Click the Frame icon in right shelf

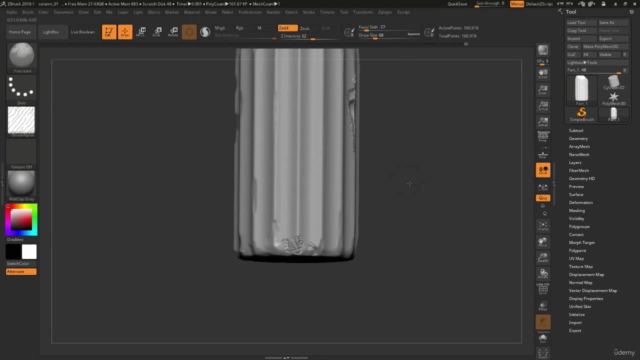(543, 225)
